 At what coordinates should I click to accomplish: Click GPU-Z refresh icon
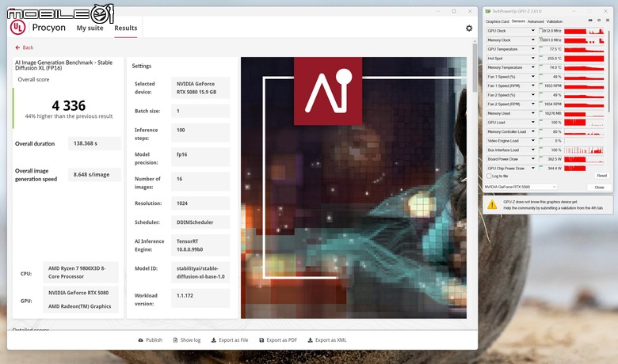(599, 20)
